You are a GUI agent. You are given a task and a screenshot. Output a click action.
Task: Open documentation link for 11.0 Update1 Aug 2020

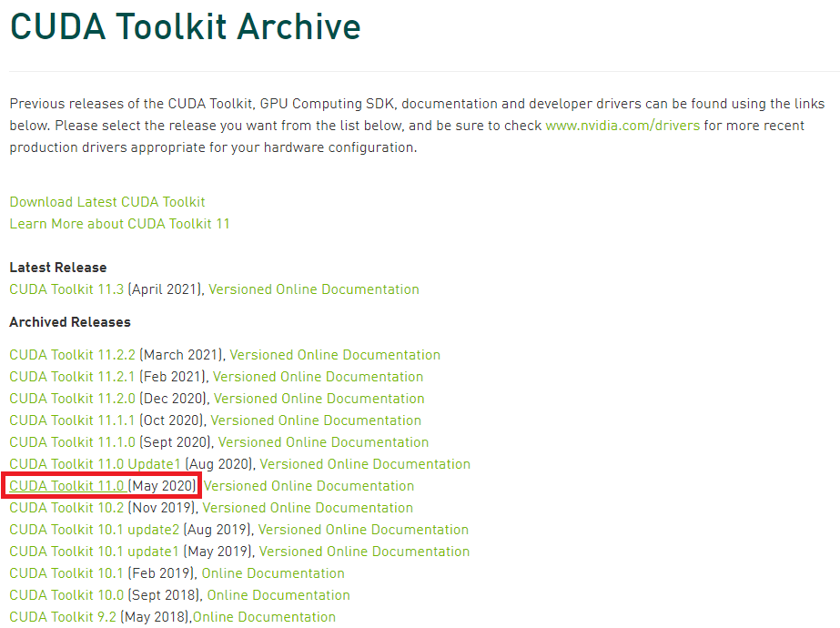365,464
